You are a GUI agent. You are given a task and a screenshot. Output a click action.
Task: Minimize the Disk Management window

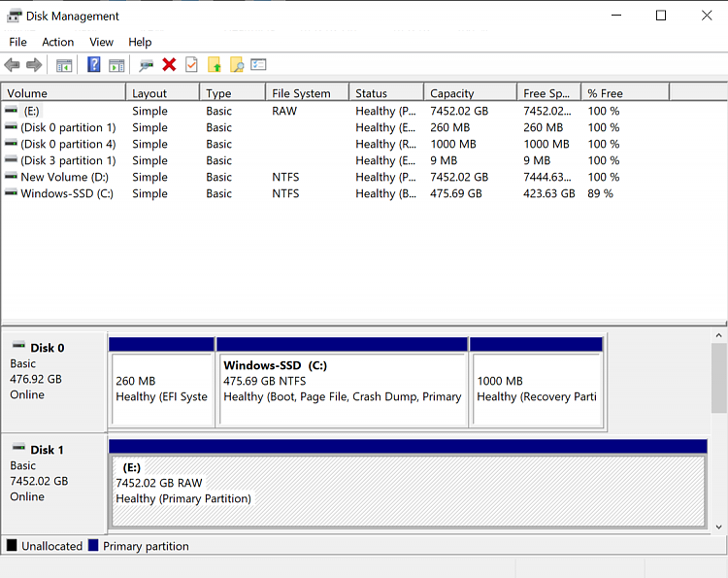(x=616, y=16)
